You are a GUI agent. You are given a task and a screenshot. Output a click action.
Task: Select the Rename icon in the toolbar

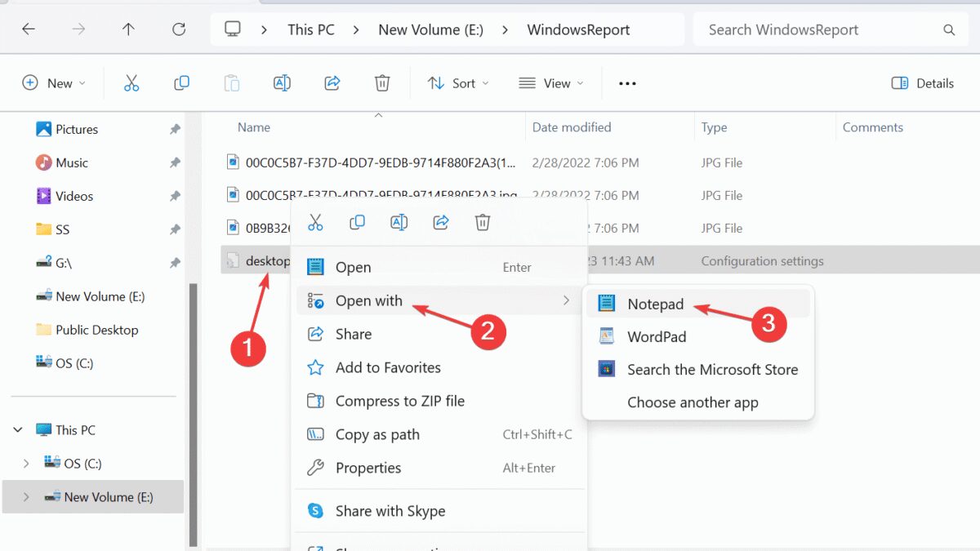[282, 82]
